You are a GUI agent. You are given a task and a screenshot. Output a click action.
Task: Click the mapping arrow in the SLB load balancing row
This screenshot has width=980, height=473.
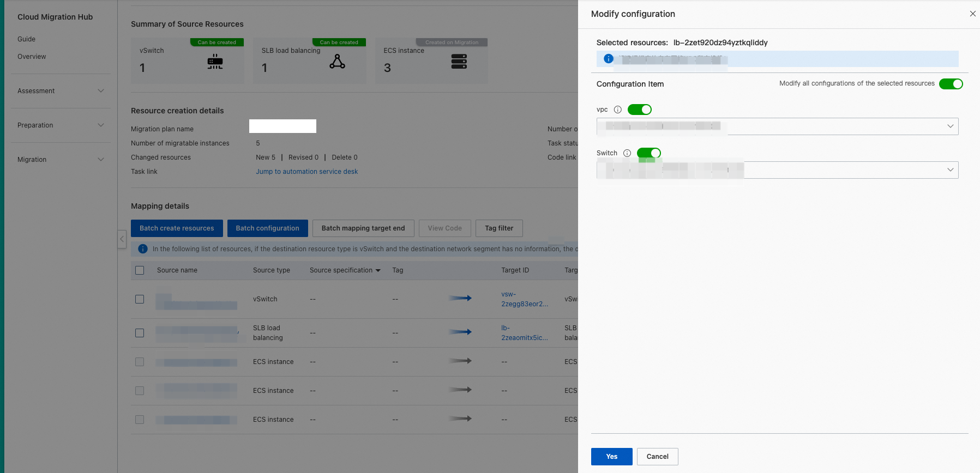[460, 332]
